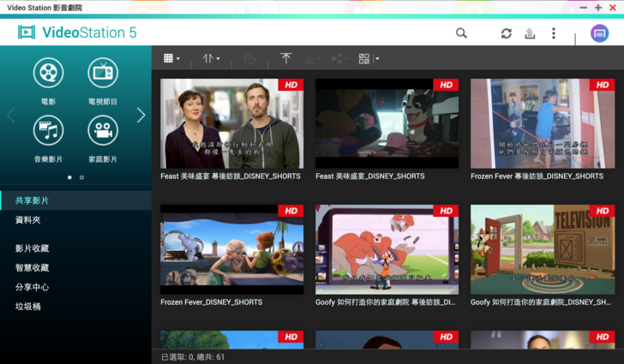Open the three-dot more options menu
624x364 pixels.
(x=554, y=33)
